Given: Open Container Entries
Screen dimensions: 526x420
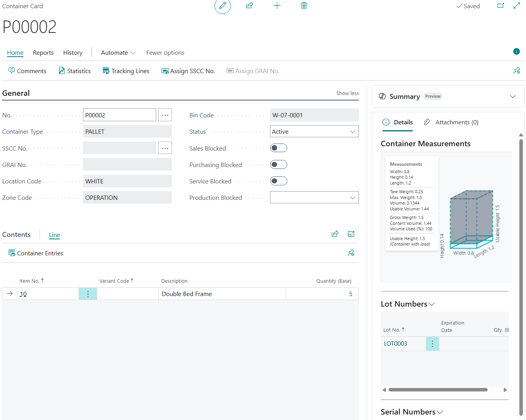Looking at the screenshot, I should click(36, 253).
